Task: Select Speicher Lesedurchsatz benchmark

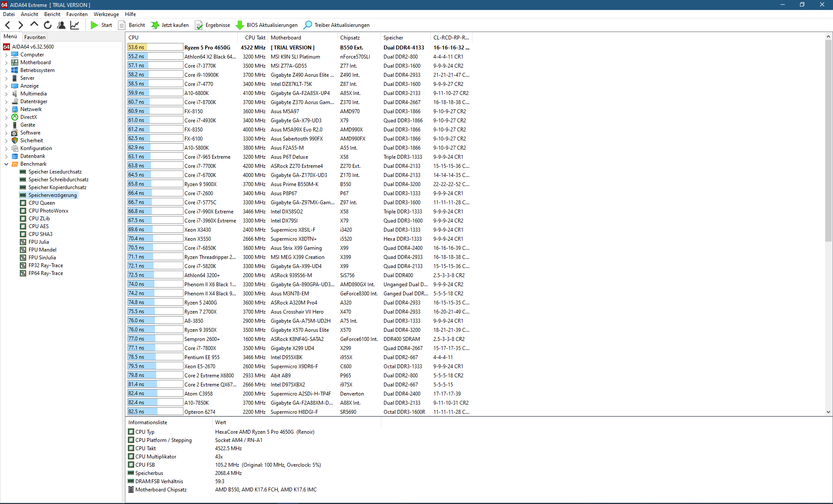Action: point(55,172)
